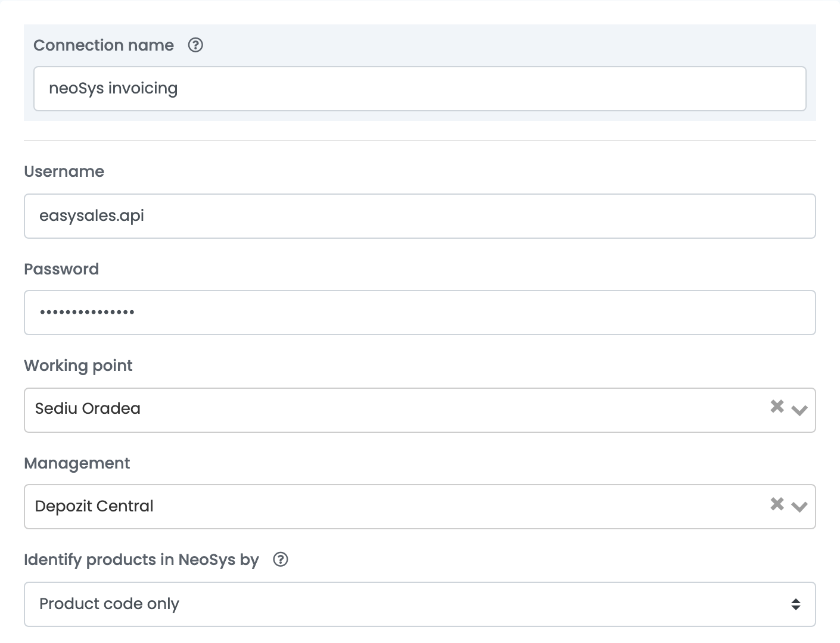Viewport: 840px width, 643px height.
Task: Click the Depozit Central selected value
Action: (x=94, y=506)
